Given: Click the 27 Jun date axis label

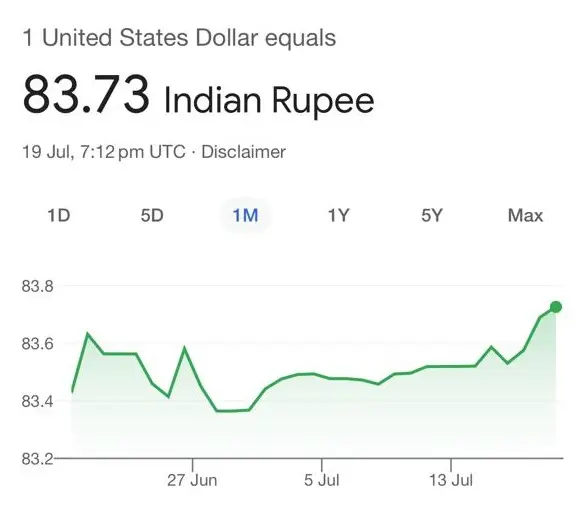Looking at the screenshot, I should pos(192,480).
